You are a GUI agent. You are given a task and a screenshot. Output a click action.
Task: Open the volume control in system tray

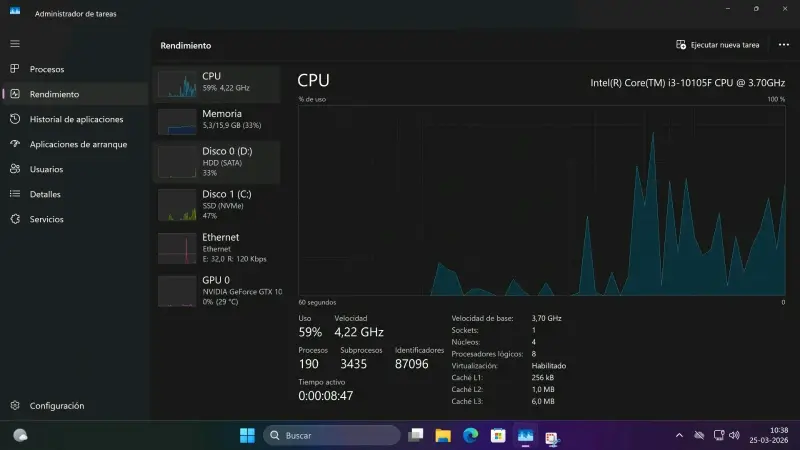pyautogui.click(x=734, y=435)
